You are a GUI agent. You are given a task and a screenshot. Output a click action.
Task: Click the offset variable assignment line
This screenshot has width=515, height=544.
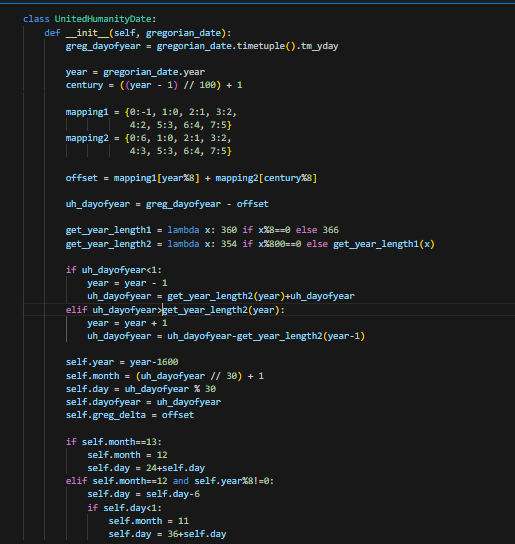point(191,178)
